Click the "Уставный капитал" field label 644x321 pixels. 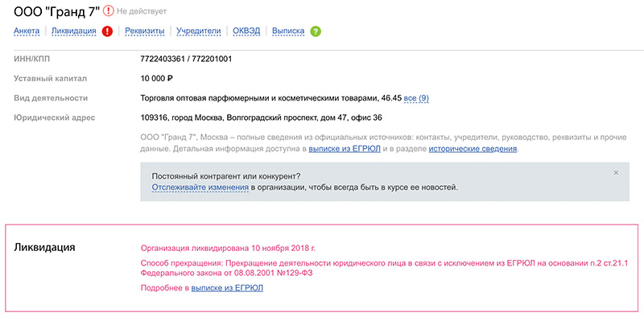pyautogui.click(x=50, y=79)
